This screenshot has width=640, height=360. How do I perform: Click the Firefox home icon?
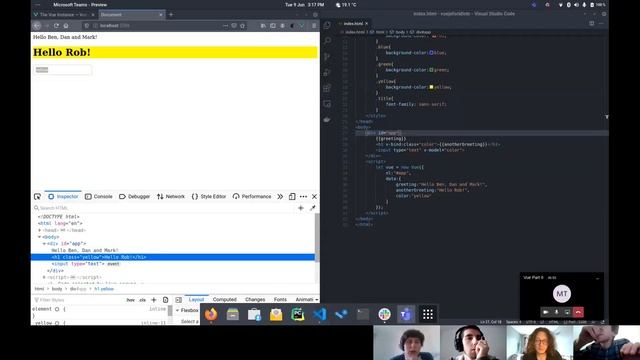pos(66,26)
